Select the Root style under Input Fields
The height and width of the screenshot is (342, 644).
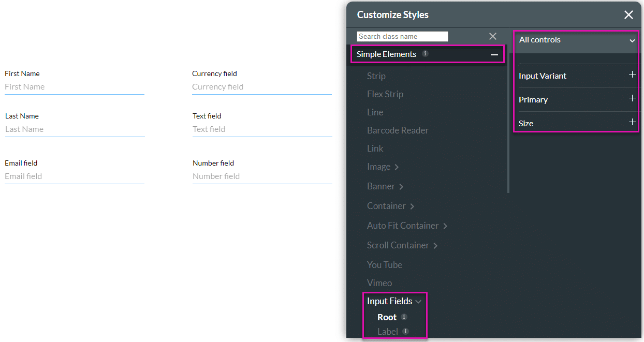[387, 317]
